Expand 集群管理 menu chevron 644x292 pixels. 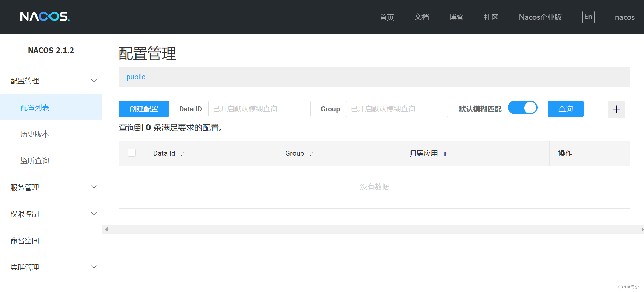[94, 267]
